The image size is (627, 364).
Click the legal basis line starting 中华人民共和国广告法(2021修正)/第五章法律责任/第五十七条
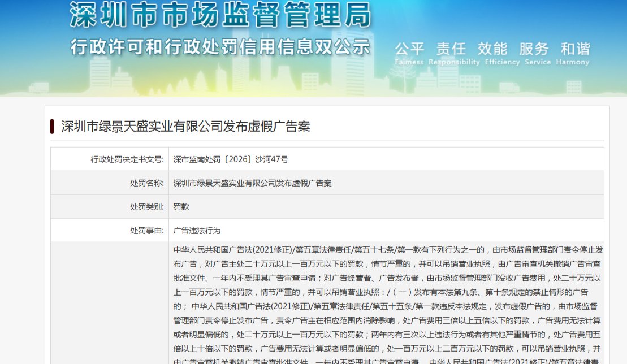388,250
